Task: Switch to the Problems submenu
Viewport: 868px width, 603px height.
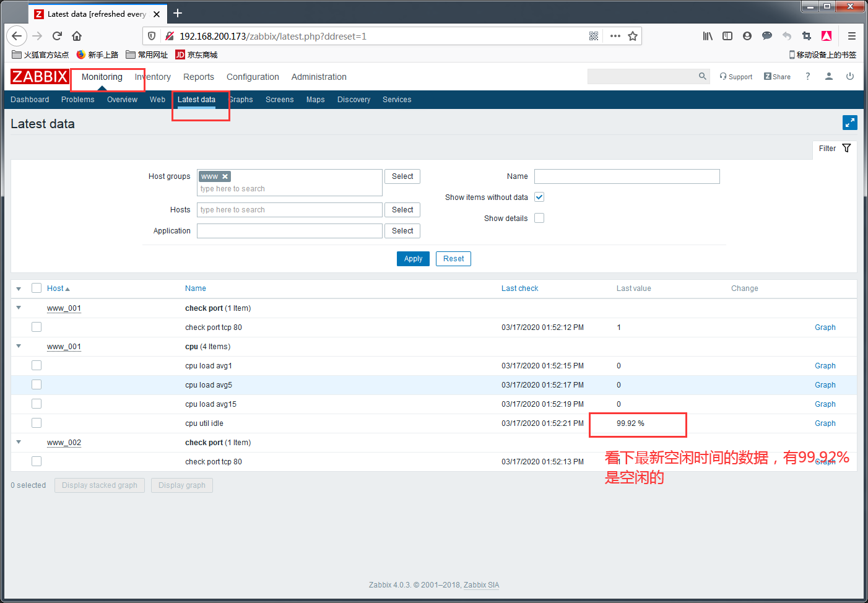Action: pos(78,100)
